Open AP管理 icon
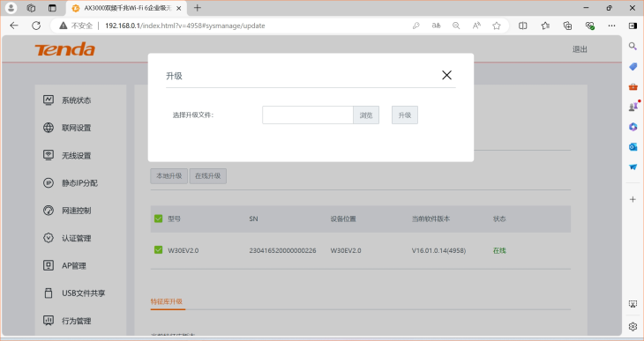Viewport: 644px width, 341px height. tap(49, 265)
